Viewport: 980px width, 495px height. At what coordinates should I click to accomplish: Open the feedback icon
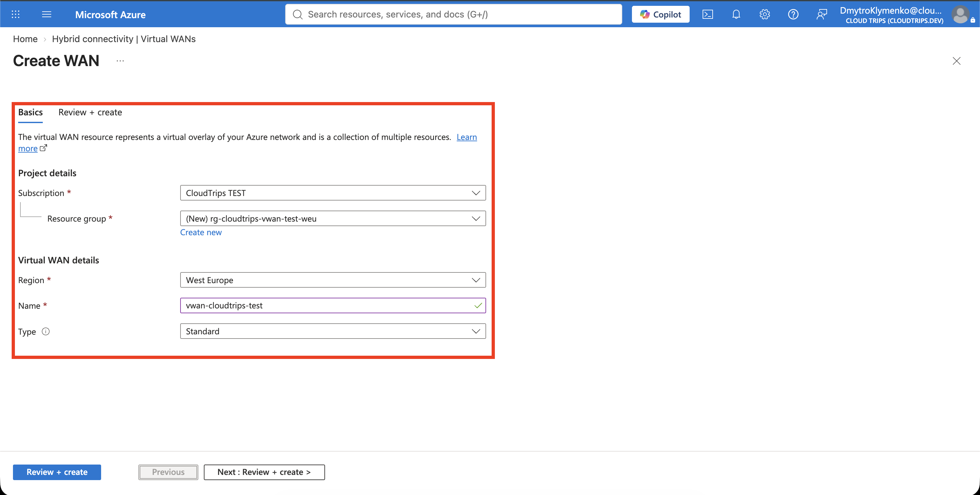click(x=822, y=15)
